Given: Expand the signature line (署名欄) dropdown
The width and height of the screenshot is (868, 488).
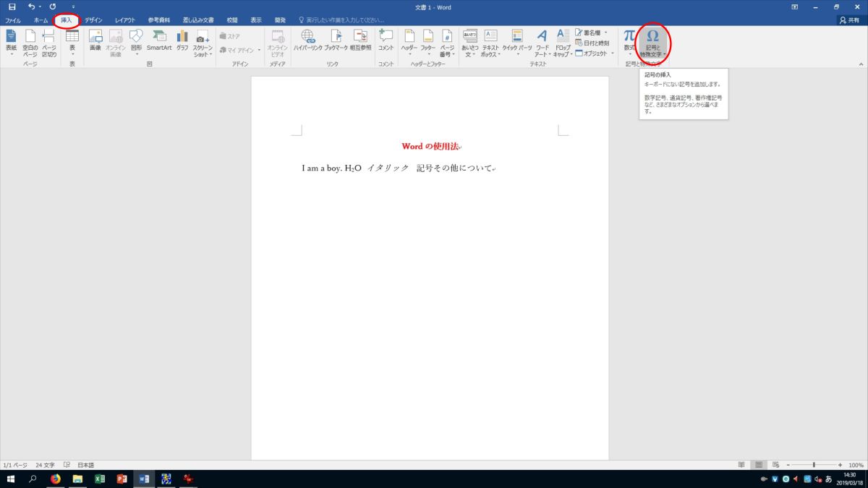Looking at the screenshot, I should click(606, 33).
